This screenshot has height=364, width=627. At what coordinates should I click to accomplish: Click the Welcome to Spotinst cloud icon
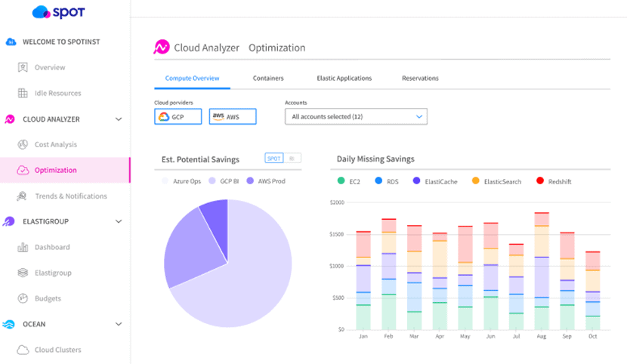click(11, 42)
